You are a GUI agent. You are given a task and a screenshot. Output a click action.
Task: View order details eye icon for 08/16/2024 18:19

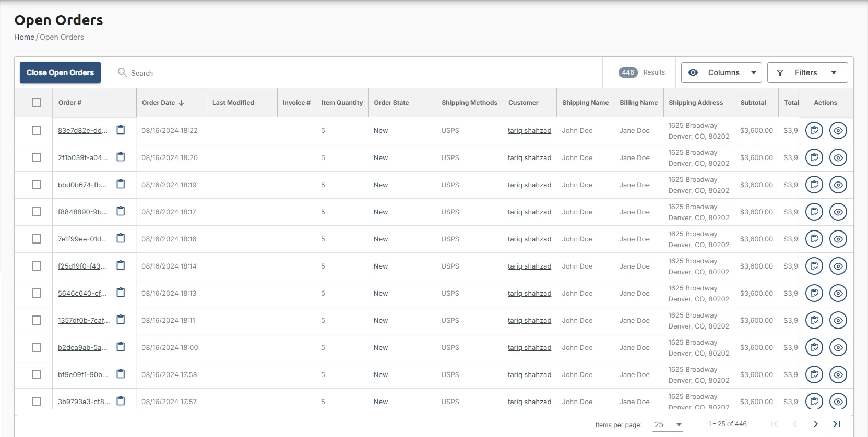(838, 185)
